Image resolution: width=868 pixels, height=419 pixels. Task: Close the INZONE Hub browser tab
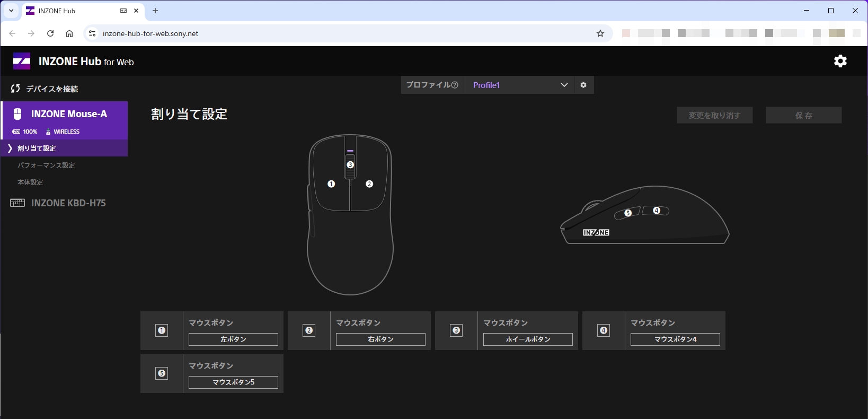136,11
